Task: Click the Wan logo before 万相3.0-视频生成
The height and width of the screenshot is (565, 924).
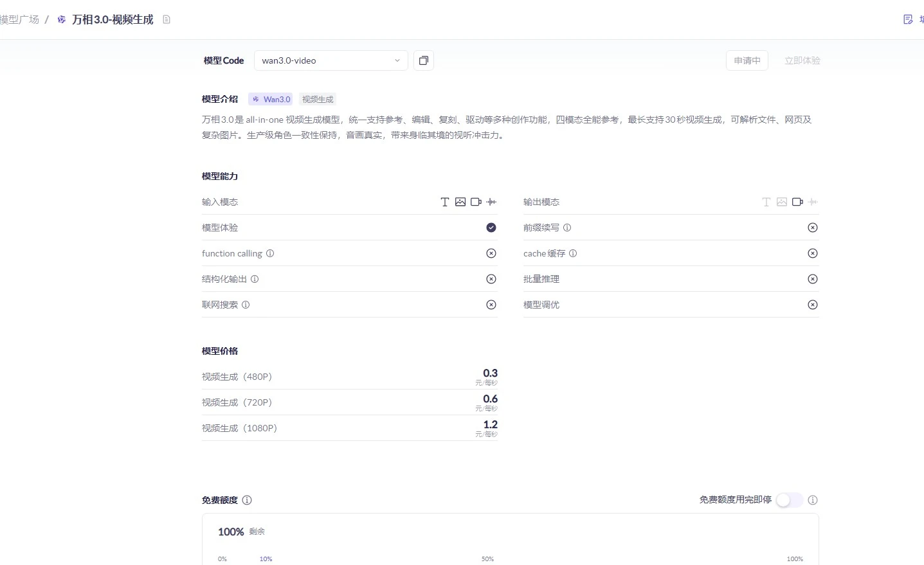Action: (x=62, y=19)
